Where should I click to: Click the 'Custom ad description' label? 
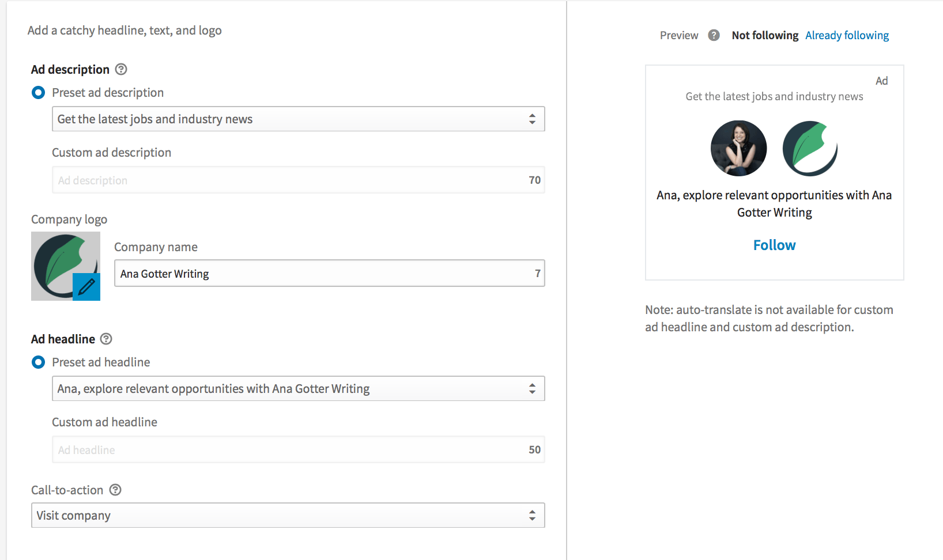click(x=111, y=153)
